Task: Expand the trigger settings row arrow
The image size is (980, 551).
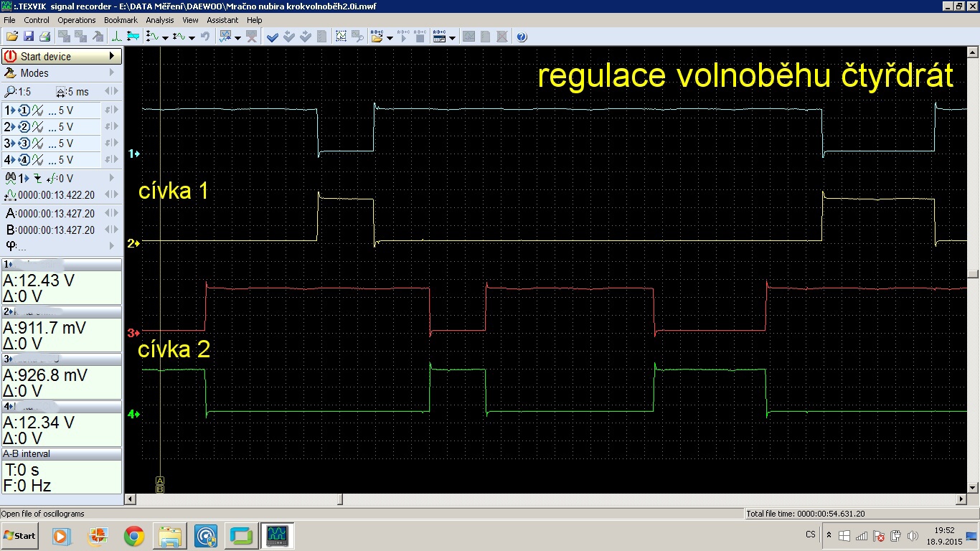Action: 112,178
